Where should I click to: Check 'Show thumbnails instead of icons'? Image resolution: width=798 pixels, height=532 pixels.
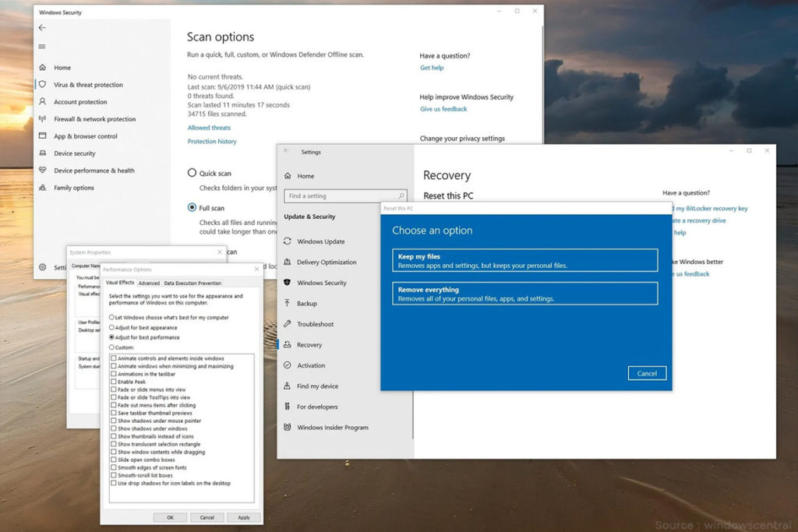click(114, 436)
